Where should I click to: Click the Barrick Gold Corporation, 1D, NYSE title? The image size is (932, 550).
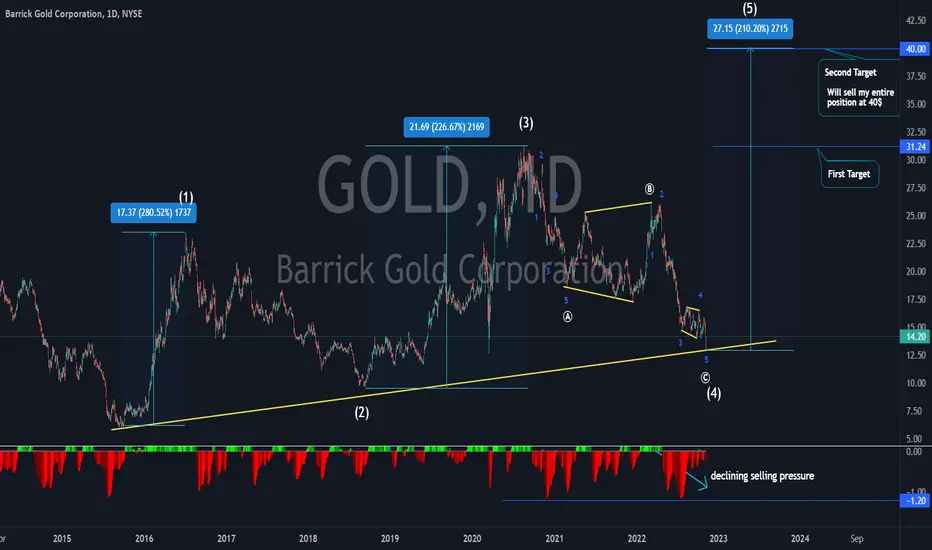[74, 14]
